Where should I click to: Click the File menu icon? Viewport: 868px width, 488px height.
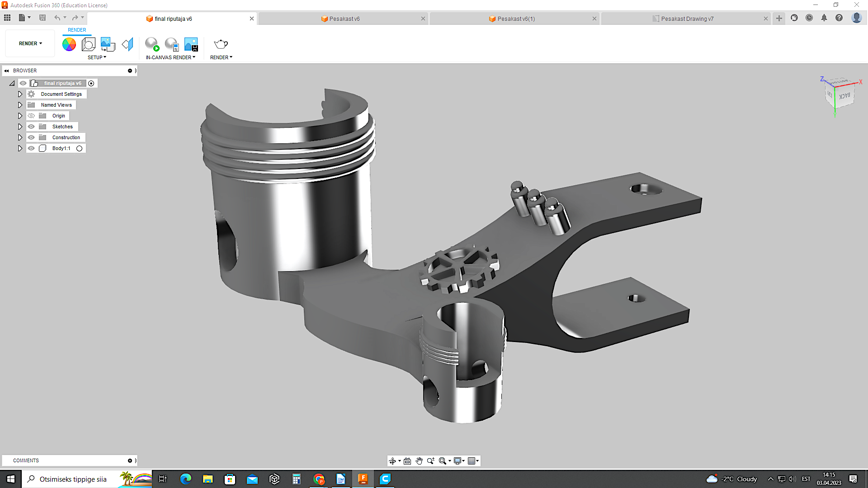[24, 18]
